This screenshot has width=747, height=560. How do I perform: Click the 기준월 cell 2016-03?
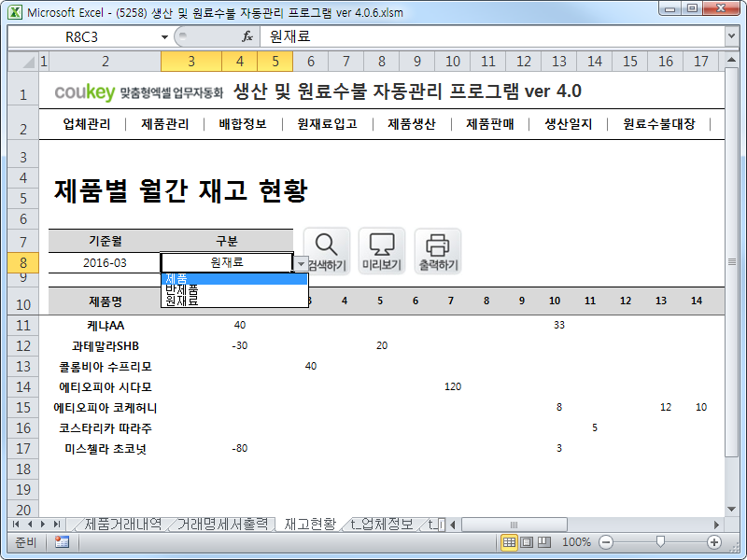coord(105,263)
